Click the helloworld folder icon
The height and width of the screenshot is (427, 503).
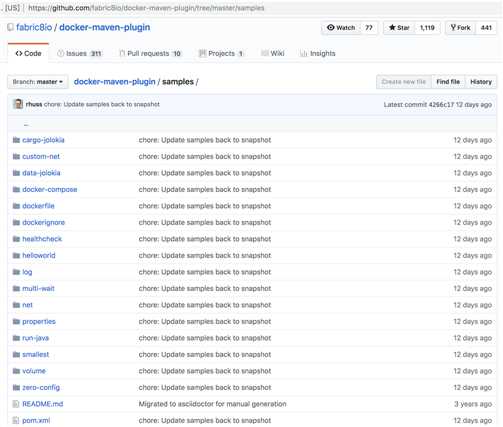click(x=16, y=255)
